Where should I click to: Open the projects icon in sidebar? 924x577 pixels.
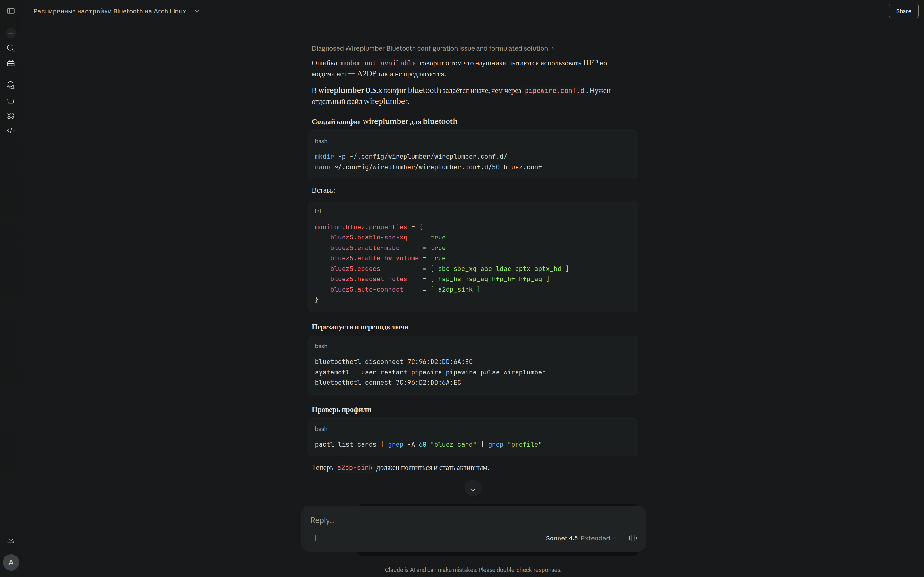(11, 100)
